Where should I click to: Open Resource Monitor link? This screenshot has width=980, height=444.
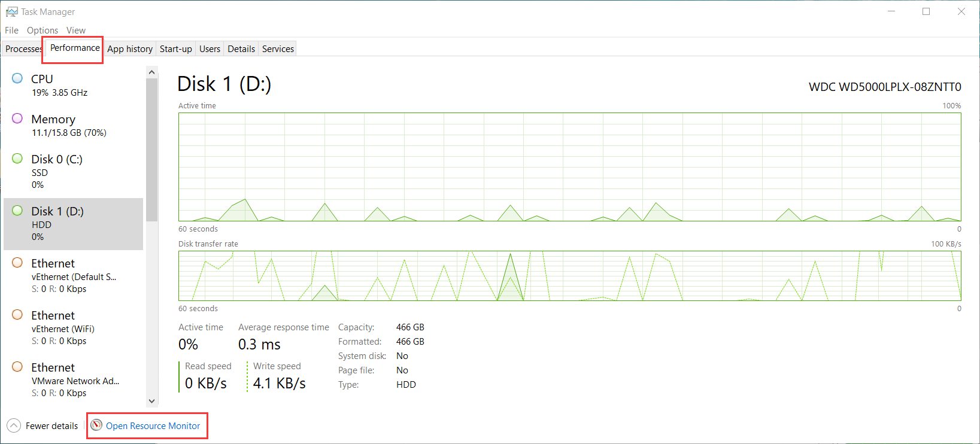(153, 426)
